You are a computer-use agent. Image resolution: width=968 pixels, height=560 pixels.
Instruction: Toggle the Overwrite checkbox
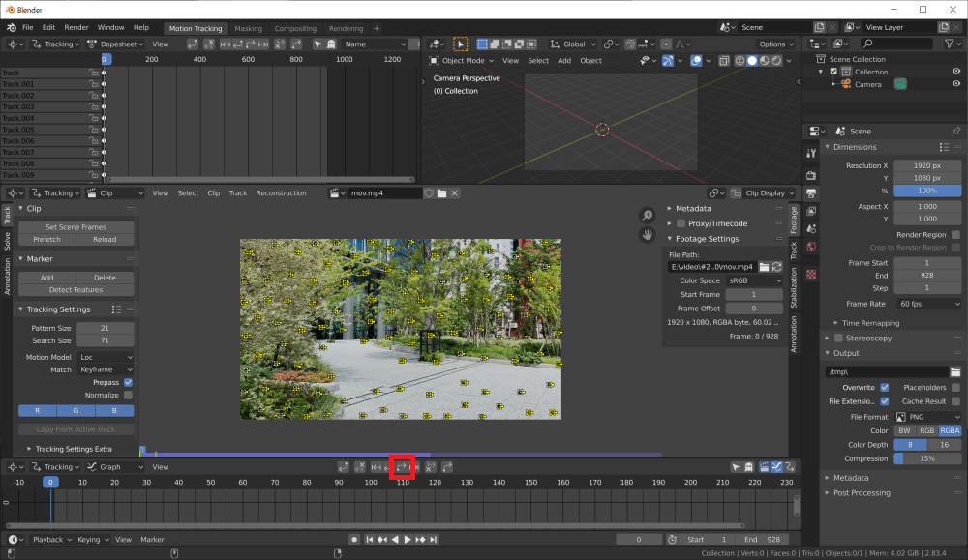point(884,387)
